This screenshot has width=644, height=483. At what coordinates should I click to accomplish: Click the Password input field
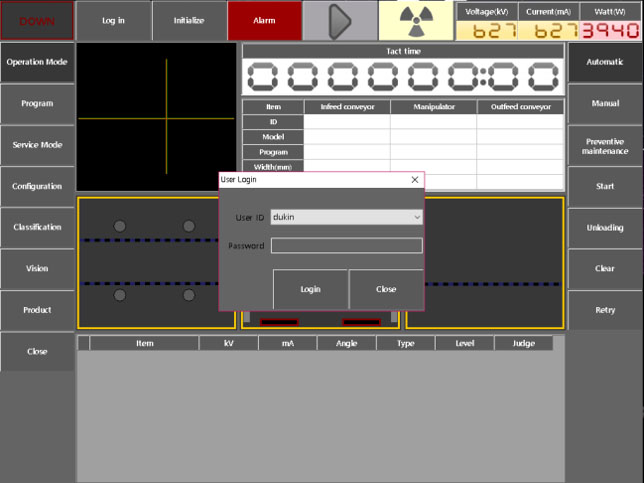[346, 246]
